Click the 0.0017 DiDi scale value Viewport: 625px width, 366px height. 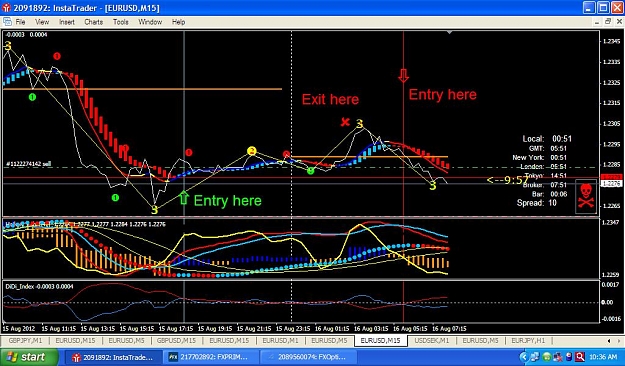611,285
